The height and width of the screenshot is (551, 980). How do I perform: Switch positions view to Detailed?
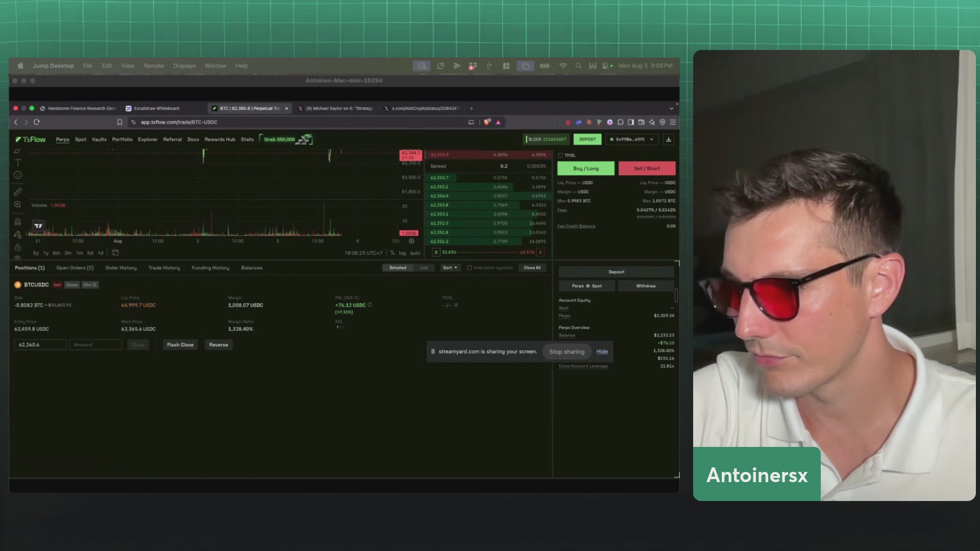point(398,268)
